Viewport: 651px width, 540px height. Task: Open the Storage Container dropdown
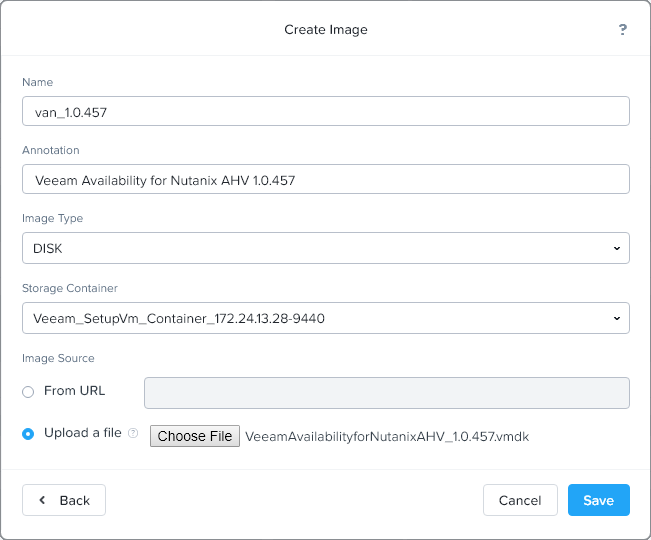pos(326,318)
